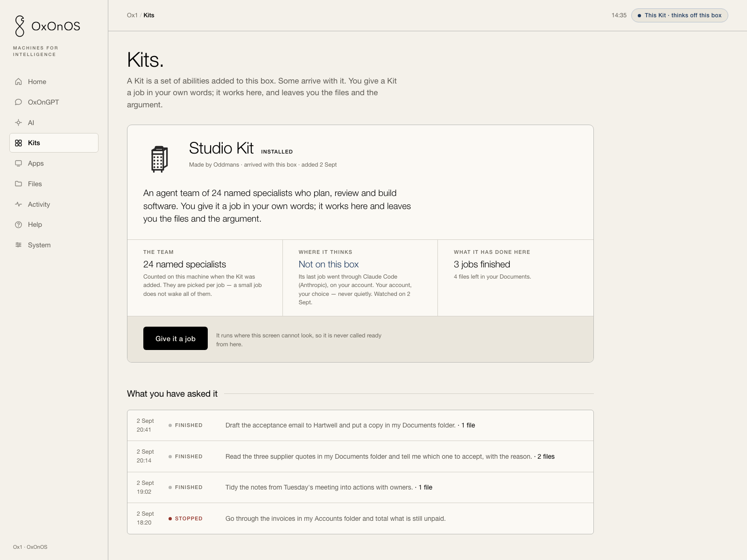Click the Help question mark icon

19,224
